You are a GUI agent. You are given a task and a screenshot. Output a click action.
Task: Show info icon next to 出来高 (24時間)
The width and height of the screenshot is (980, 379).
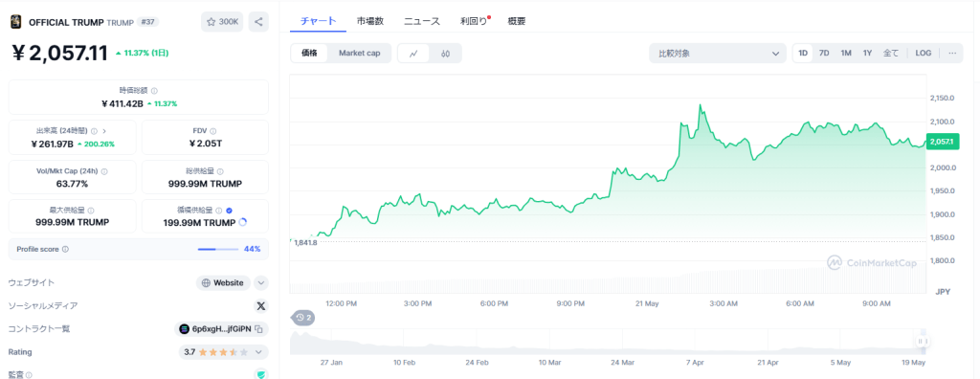click(94, 131)
